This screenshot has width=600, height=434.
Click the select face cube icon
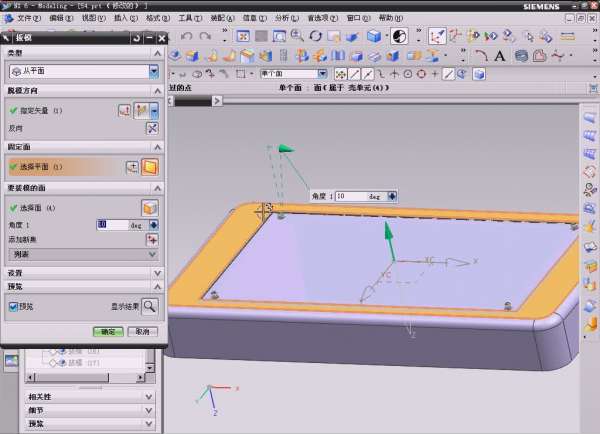click(x=150, y=207)
